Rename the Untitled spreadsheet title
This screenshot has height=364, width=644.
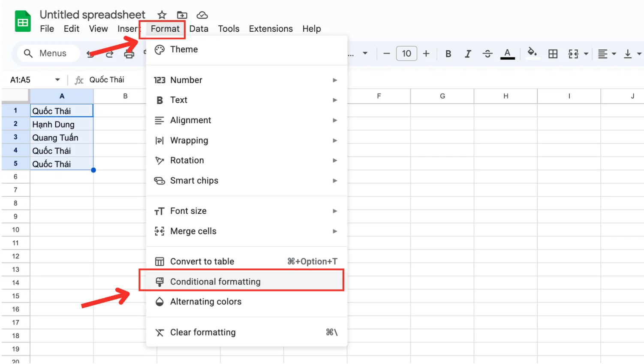92,15
